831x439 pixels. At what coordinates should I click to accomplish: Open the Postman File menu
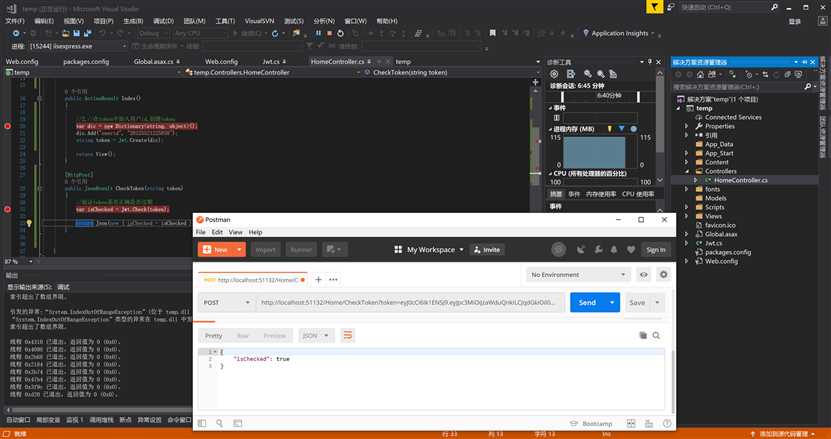pos(200,232)
